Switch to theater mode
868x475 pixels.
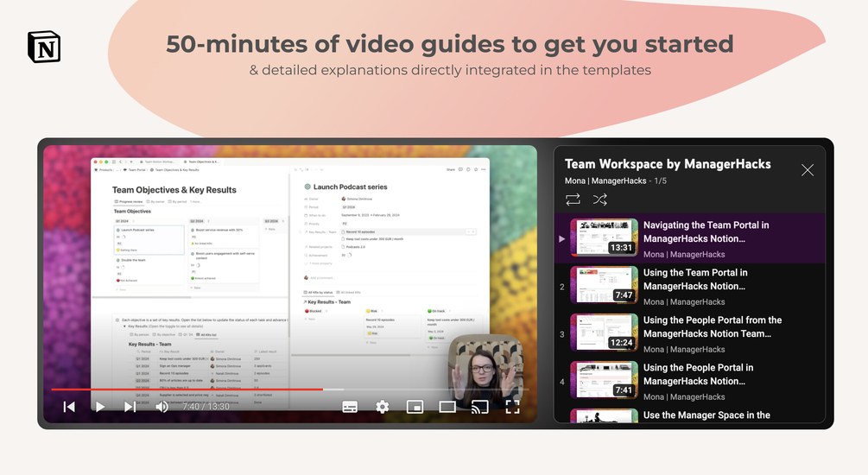(447, 408)
